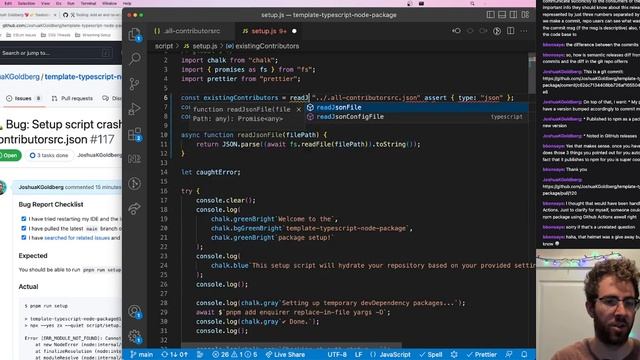Open the Help menu in macOS menu bar
640x360 pixels.
pyautogui.click(x=127, y=3)
